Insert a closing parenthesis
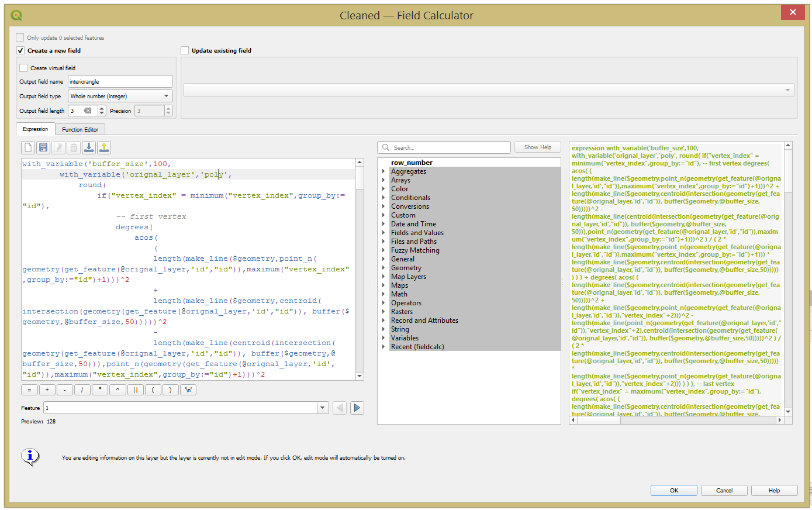The image size is (812, 510). 170,390
